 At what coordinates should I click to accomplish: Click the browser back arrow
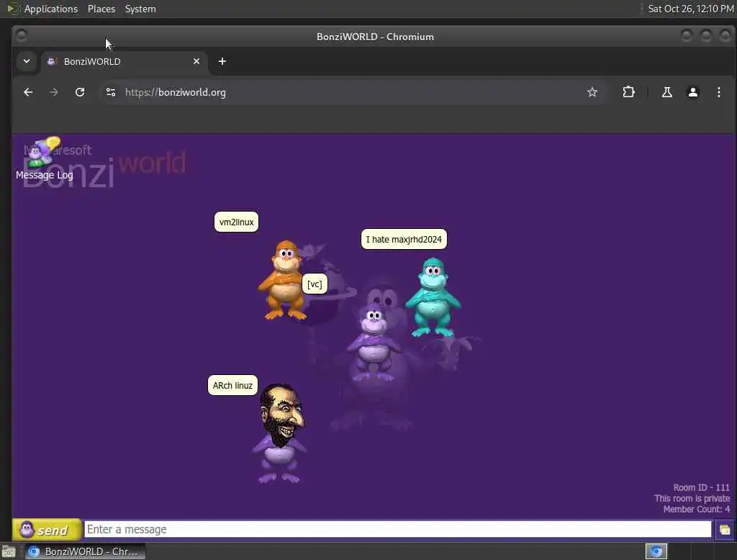point(28,92)
